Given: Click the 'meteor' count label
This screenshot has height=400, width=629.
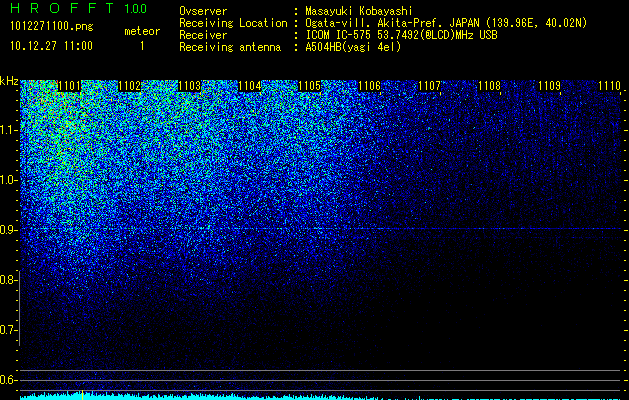Looking at the screenshot, I should click(142, 31).
